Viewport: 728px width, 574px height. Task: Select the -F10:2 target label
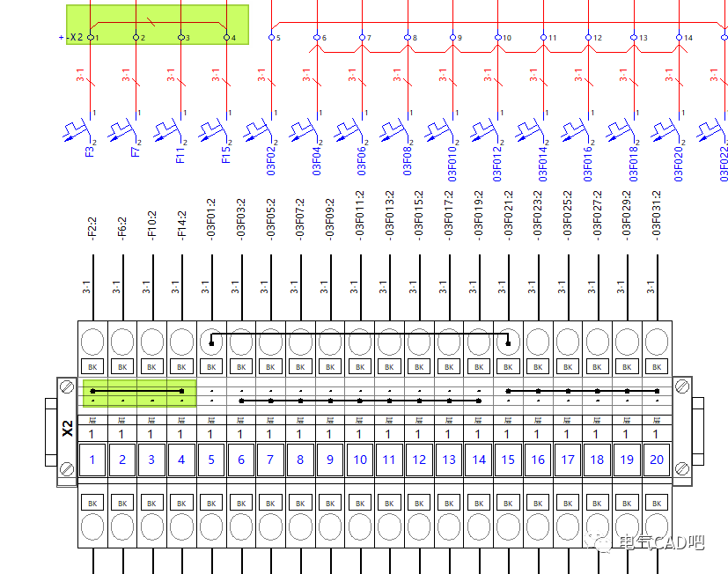coord(151,225)
